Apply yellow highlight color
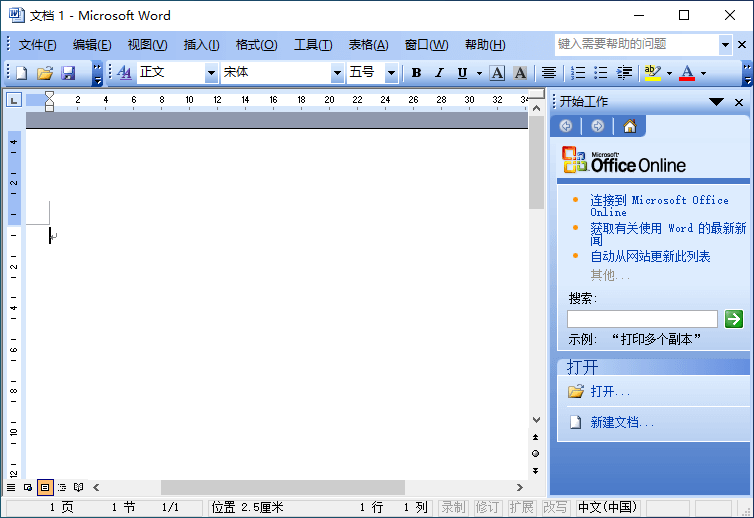Screen dimensions: 754x518 point(653,73)
